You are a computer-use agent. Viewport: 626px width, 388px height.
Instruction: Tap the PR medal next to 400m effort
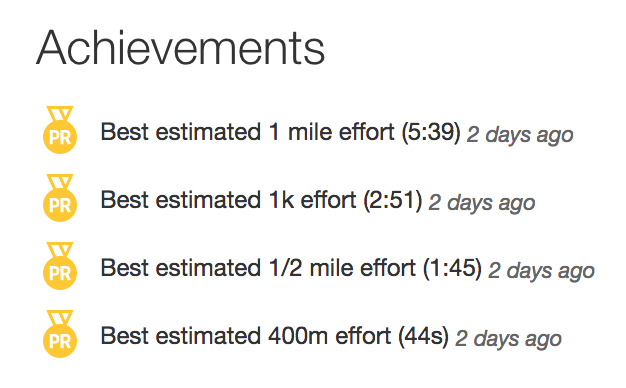tap(60, 334)
